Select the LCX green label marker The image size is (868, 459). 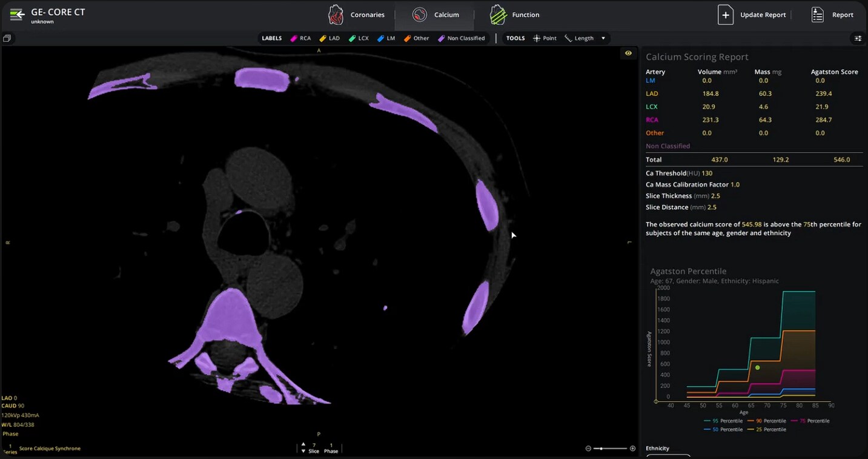pos(352,38)
